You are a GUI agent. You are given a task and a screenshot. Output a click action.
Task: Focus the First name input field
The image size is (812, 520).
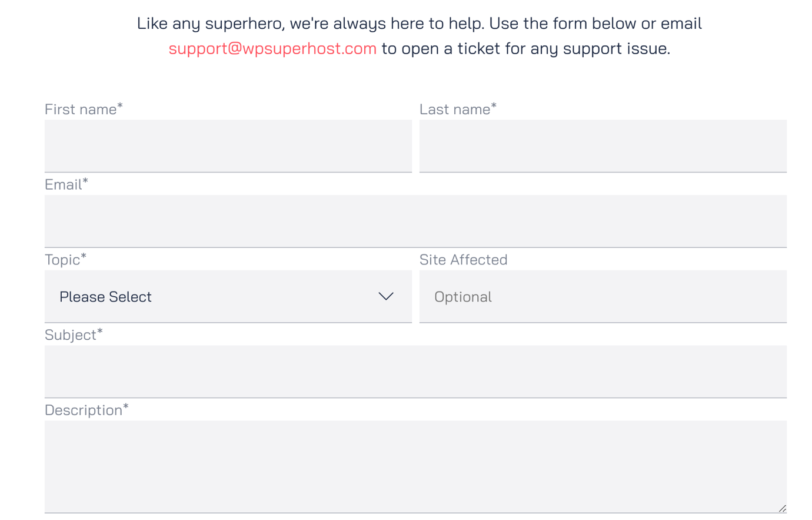(x=228, y=145)
